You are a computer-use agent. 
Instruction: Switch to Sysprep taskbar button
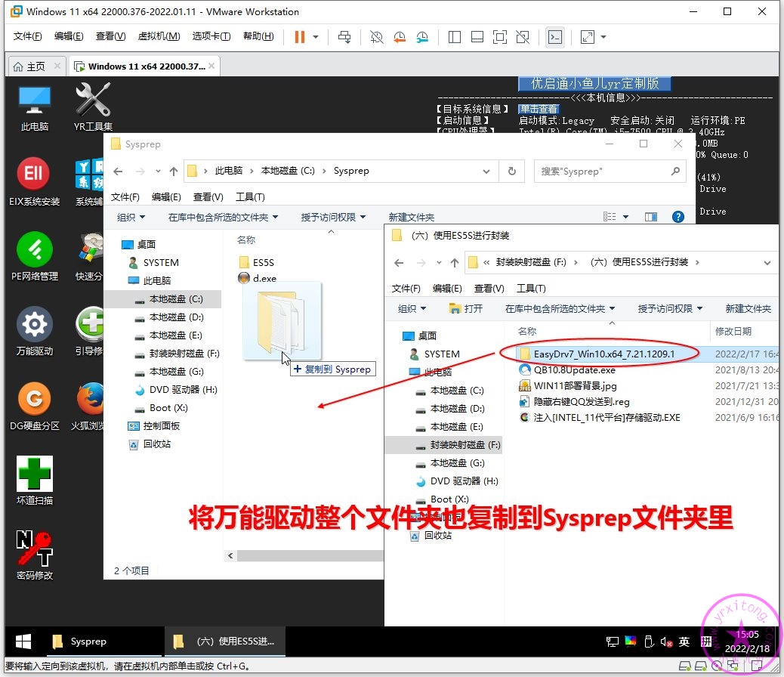[x=103, y=641]
